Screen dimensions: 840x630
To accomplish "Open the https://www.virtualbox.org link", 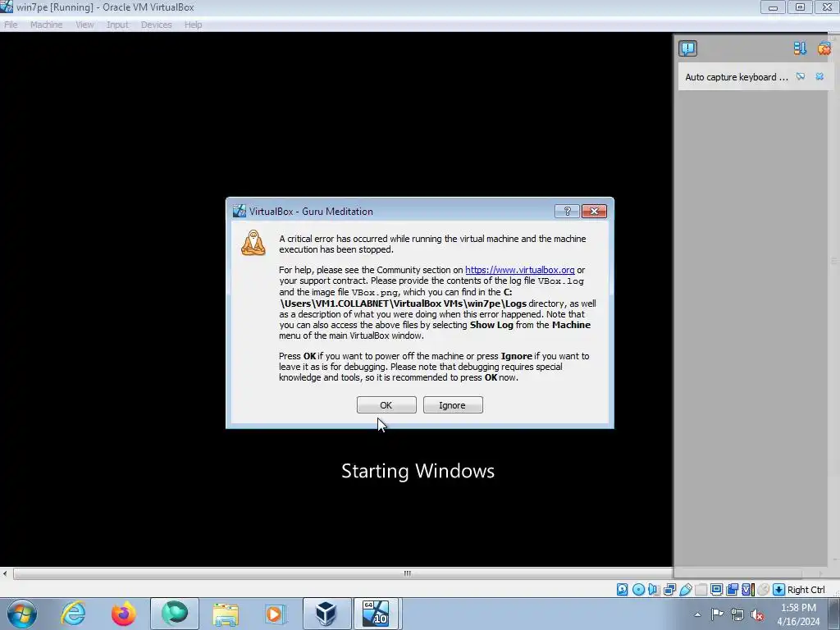I will click(519, 270).
